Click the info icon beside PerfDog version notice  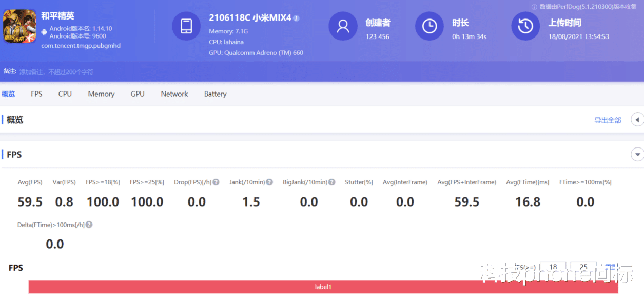coord(534,7)
